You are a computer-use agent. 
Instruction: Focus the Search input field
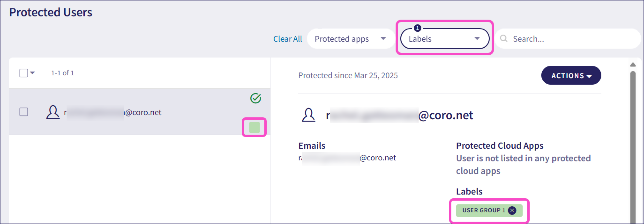pos(568,39)
